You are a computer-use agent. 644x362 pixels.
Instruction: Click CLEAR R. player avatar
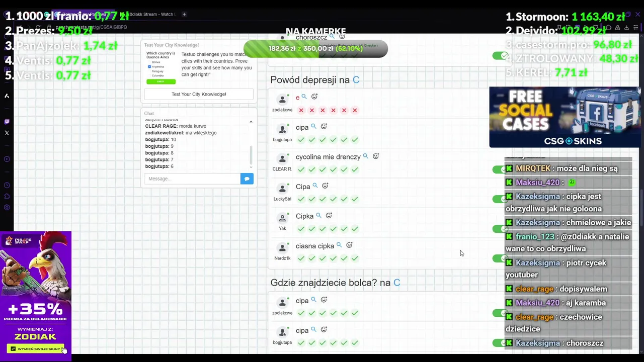(x=282, y=158)
